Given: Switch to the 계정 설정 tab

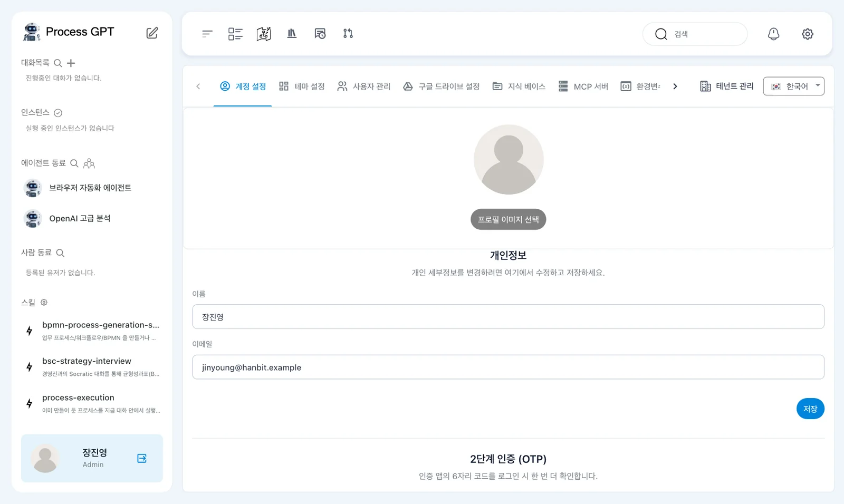Looking at the screenshot, I should coord(243,86).
